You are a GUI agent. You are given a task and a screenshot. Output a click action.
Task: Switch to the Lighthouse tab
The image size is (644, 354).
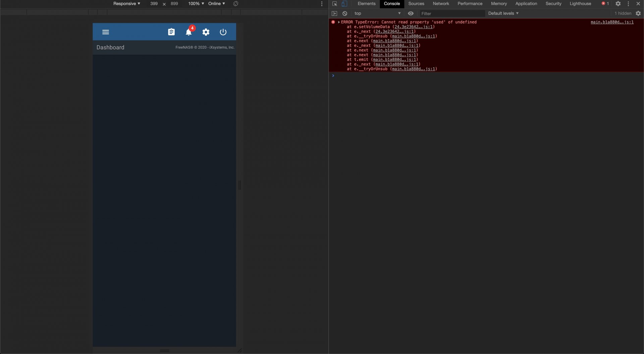(x=580, y=4)
